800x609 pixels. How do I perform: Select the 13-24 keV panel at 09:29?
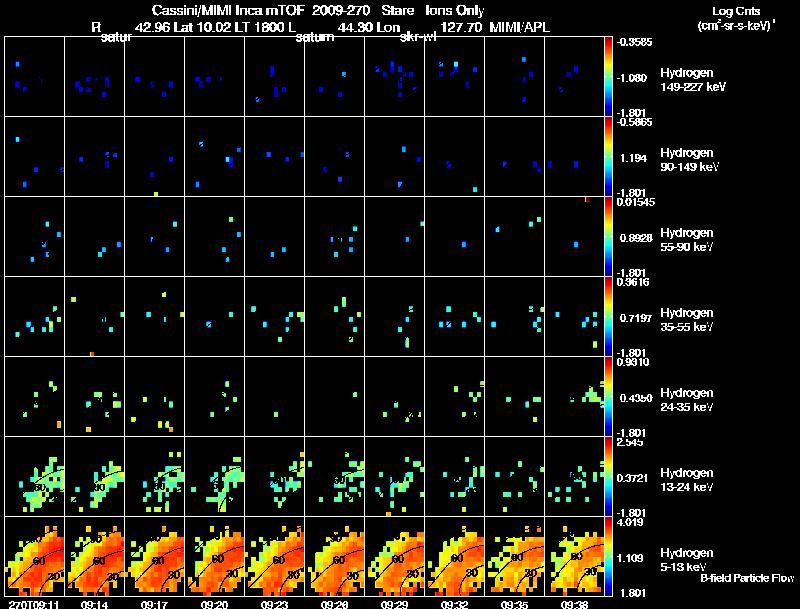[394, 477]
